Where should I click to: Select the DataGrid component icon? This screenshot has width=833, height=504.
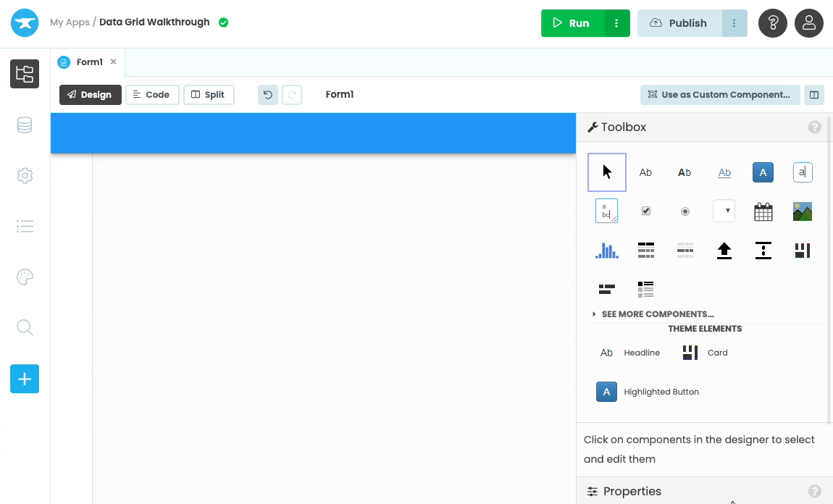tap(645, 250)
